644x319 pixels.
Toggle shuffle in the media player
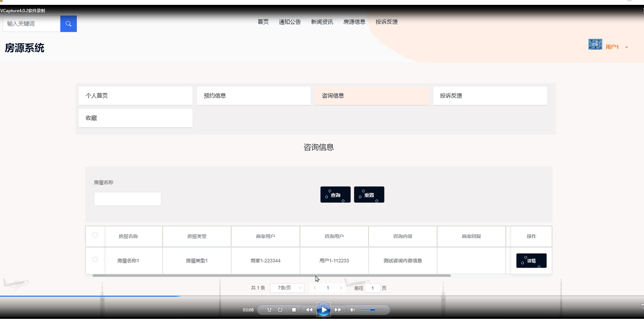[269, 310]
